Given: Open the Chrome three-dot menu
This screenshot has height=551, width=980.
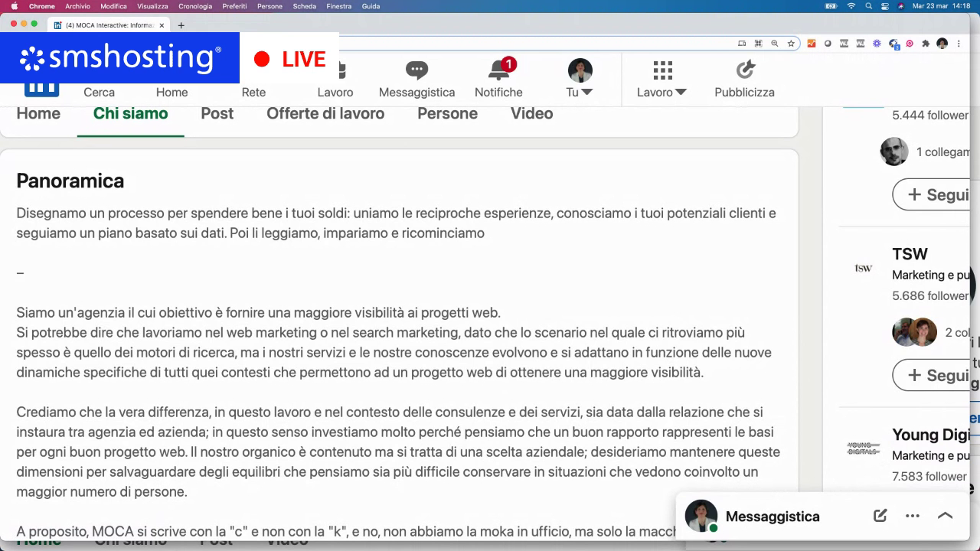Looking at the screenshot, I should 959,44.
